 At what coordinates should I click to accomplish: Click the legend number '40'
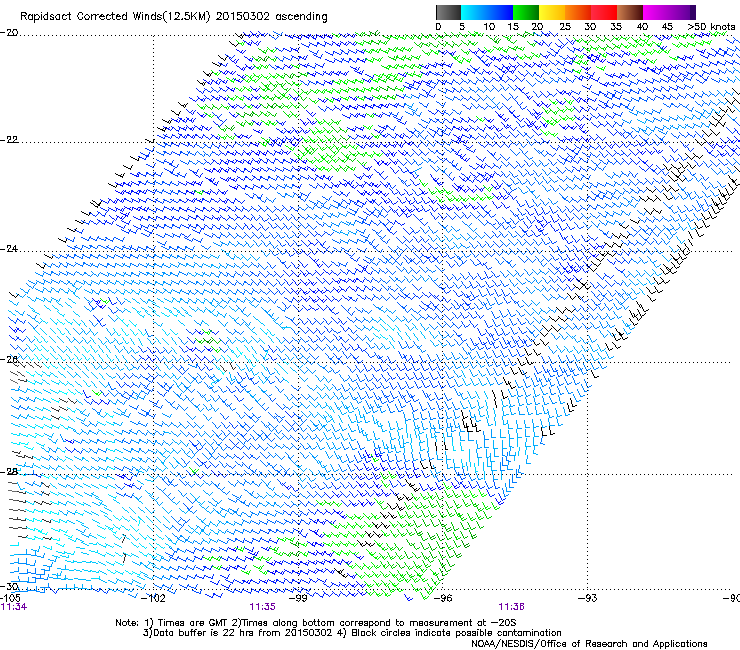[642, 27]
